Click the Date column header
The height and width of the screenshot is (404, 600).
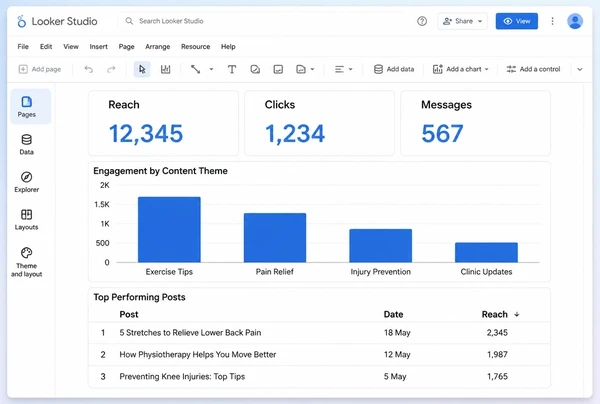pos(393,314)
